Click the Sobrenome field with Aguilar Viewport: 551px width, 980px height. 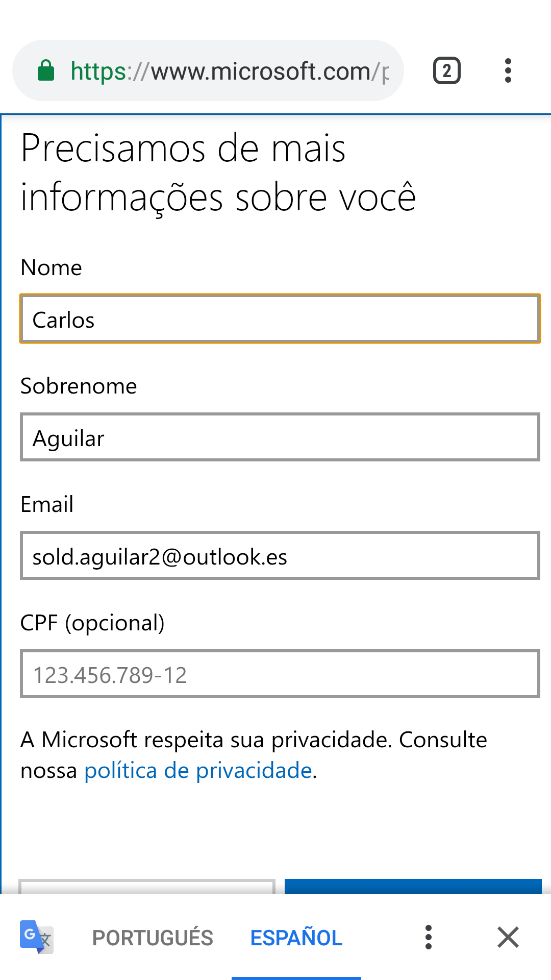point(280,437)
